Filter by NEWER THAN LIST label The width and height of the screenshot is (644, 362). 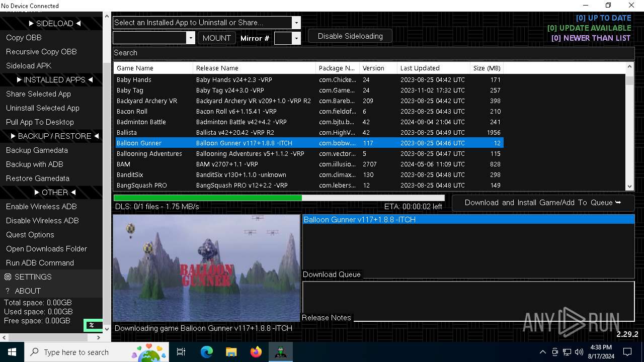click(591, 38)
